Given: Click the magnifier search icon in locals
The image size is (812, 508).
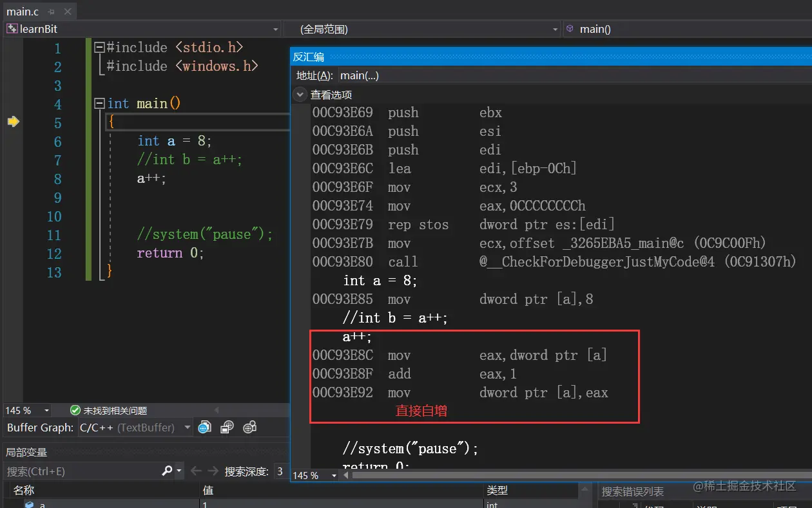Looking at the screenshot, I should (167, 471).
